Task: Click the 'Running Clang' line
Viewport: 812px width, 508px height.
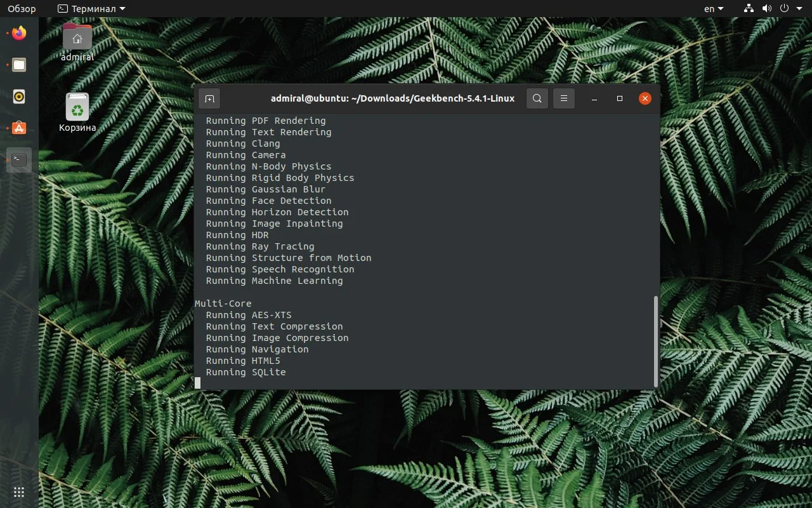Action: click(243, 144)
